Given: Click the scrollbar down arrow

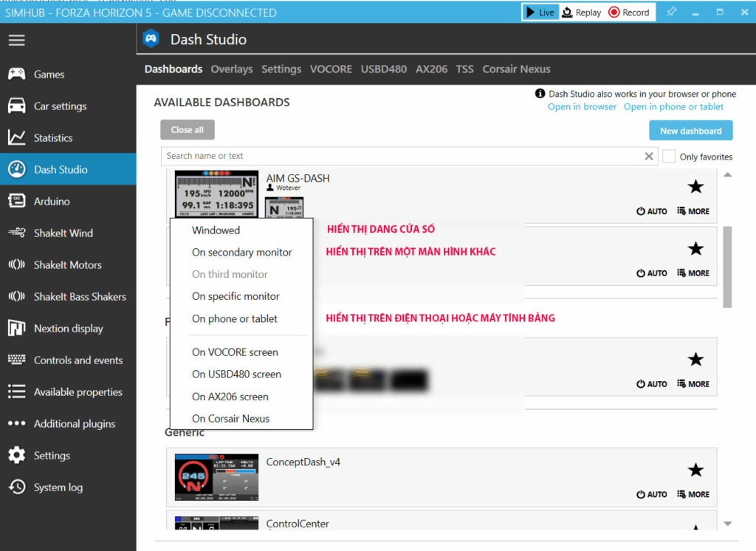Looking at the screenshot, I should (x=727, y=524).
